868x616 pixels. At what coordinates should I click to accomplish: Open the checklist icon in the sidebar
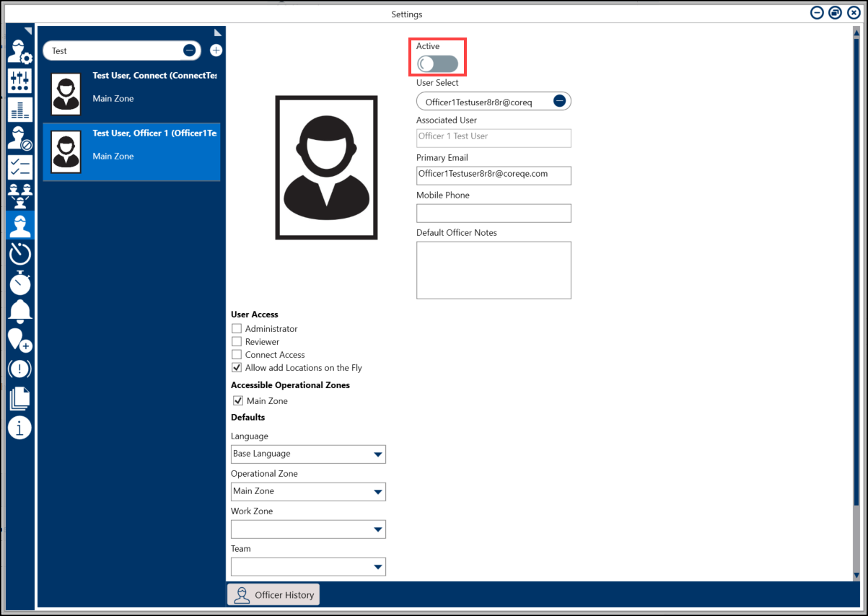coord(19,167)
